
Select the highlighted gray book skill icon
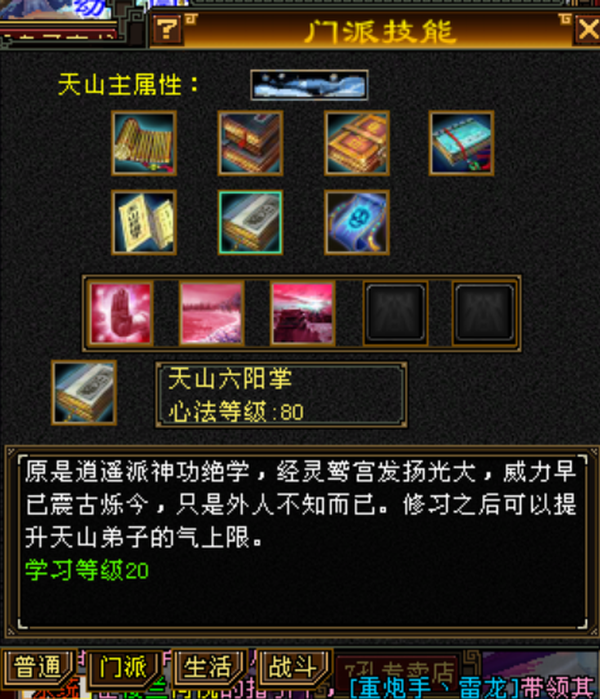pos(250,222)
